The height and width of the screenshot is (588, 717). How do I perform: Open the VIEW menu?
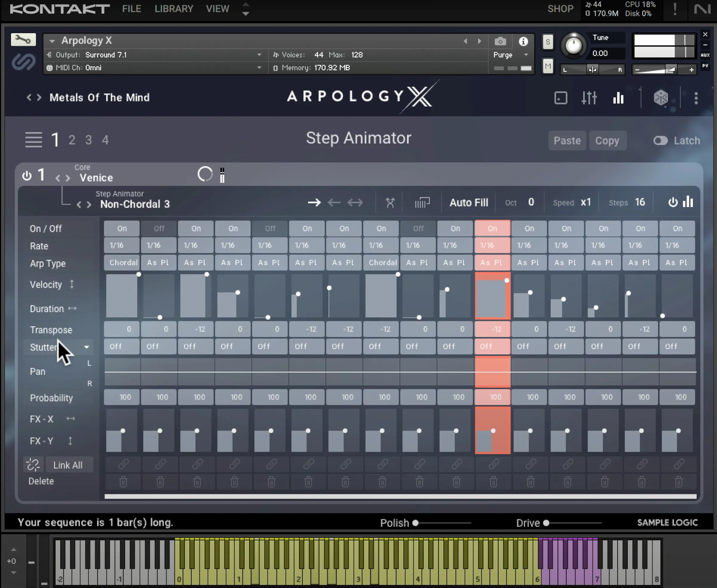217,9
